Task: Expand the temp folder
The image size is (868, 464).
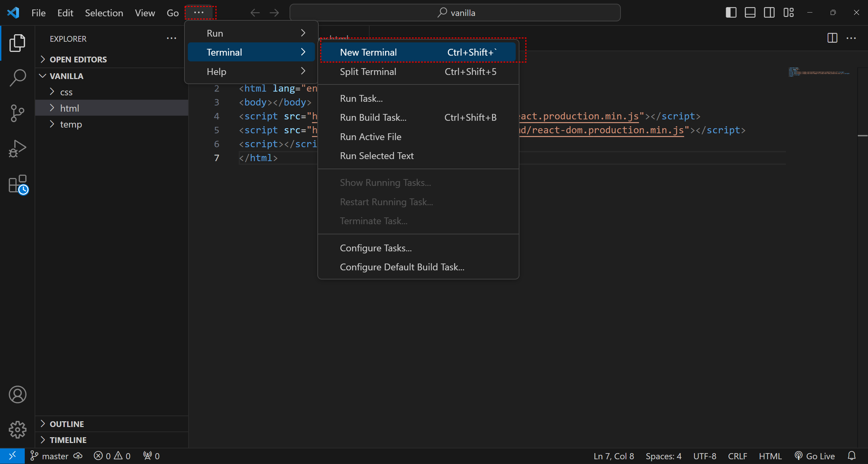Action: point(112,124)
